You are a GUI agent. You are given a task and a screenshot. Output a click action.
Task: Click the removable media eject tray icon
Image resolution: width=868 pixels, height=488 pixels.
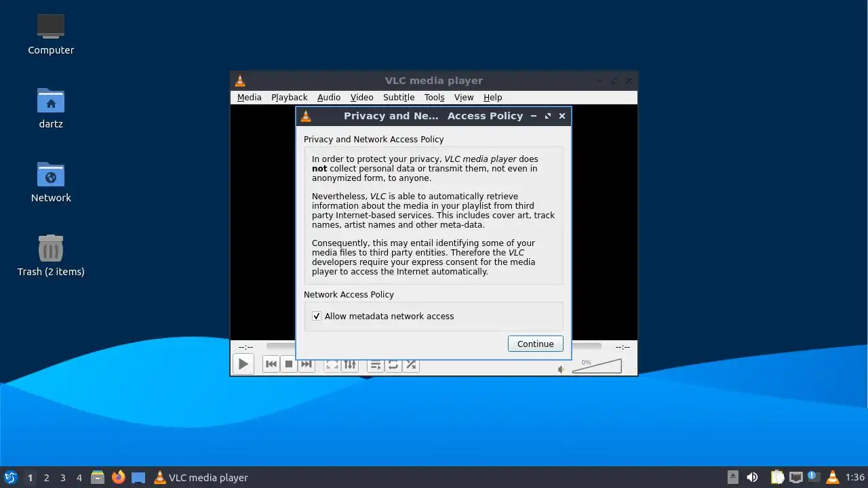pyautogui.click(x=733, y=477)
